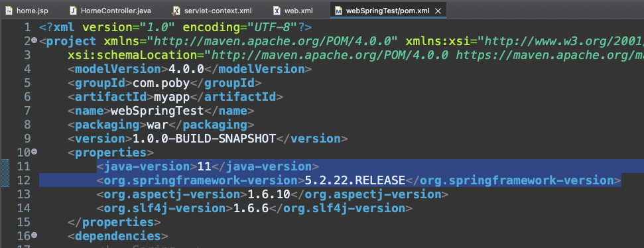644x248 pixels.
Task: Click the closing properties tag on line 15
Action: click(x=115, y=222)
